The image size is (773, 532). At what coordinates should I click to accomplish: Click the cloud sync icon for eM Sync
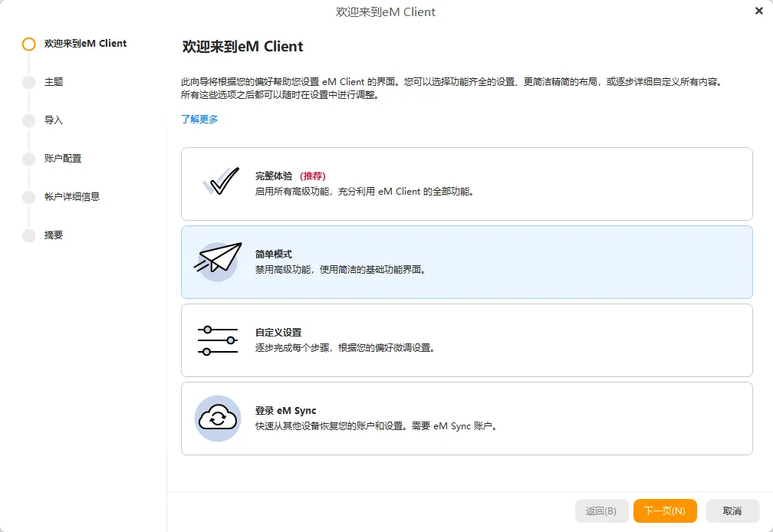pyautogui.click(x=218, y=419)
